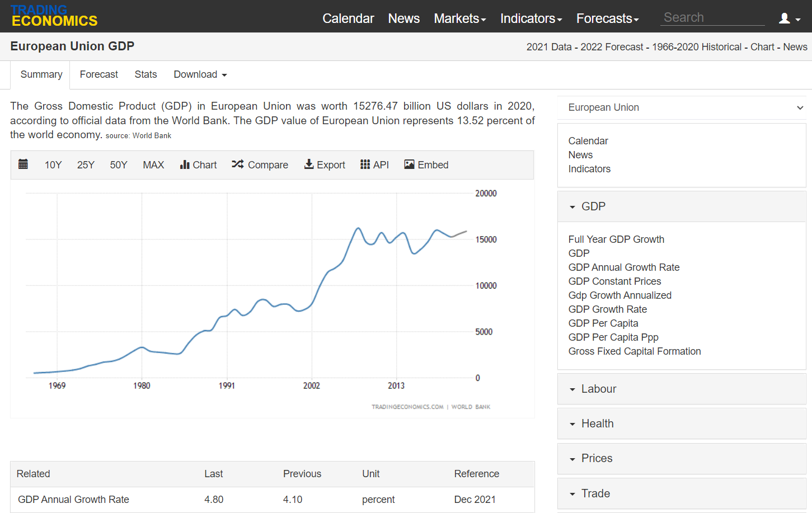The width and height of the screenshot is (812, 513).
Task: Open the GDP Per Capita link
Action: [603, 323]
